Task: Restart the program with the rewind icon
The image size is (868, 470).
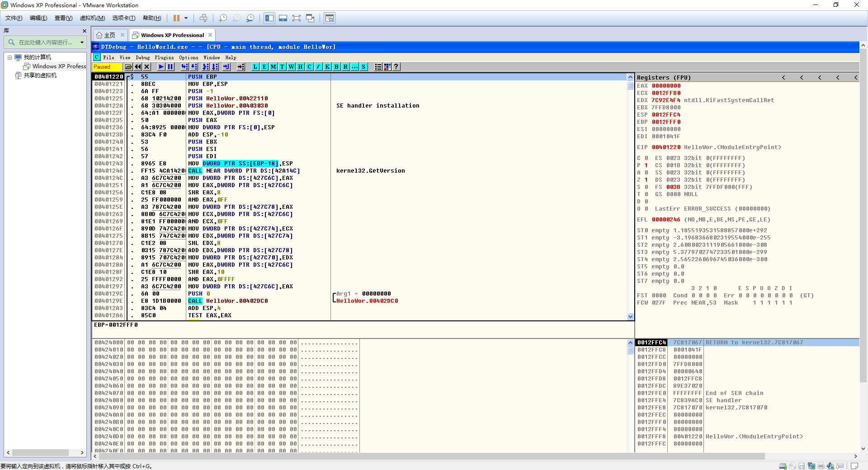Action: [138, 67]
